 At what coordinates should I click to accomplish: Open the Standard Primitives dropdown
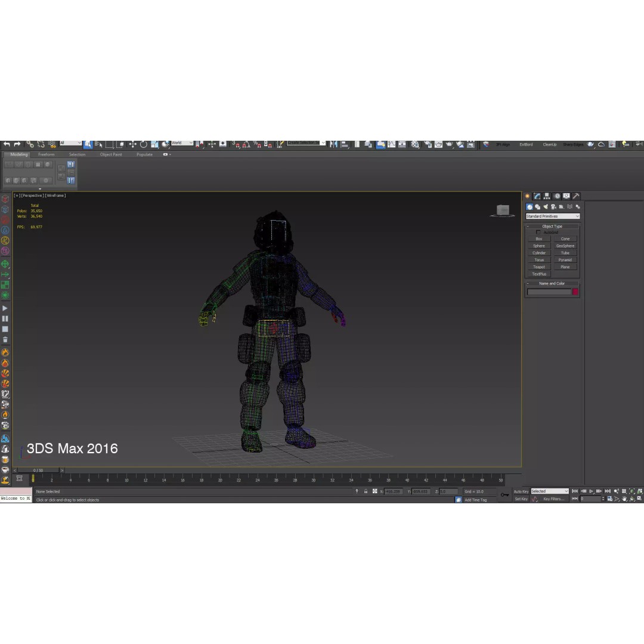pyautogui.click(x=552, y=216)
